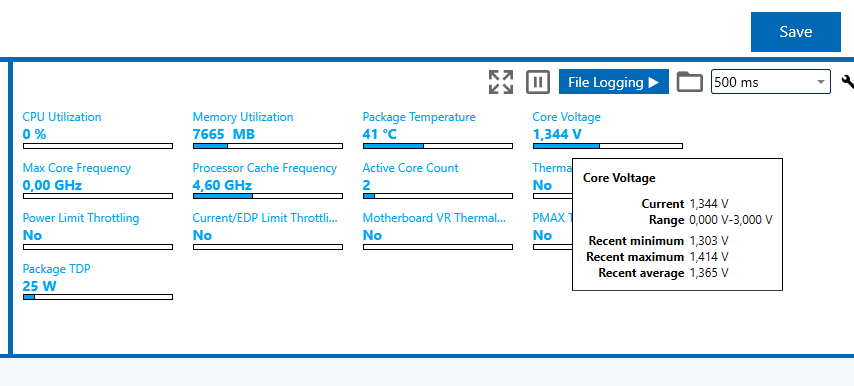Click the 0 % CPU utilization value
The image size is (854, 386).
34,134
